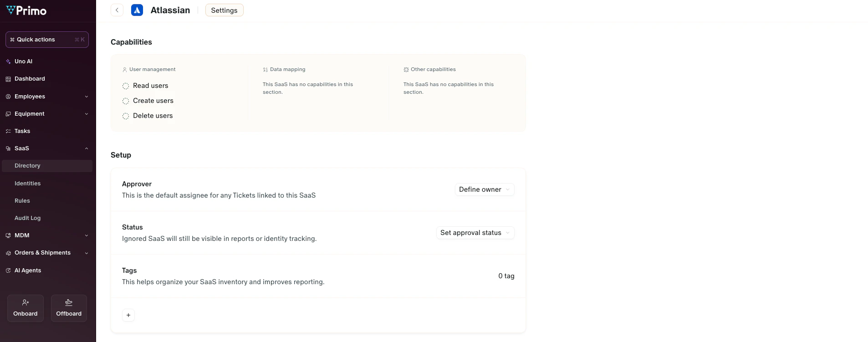Image resolution: width=868 pixels, height=342 pixels.
Task: Open Uno AI
Action: point(23,61)
